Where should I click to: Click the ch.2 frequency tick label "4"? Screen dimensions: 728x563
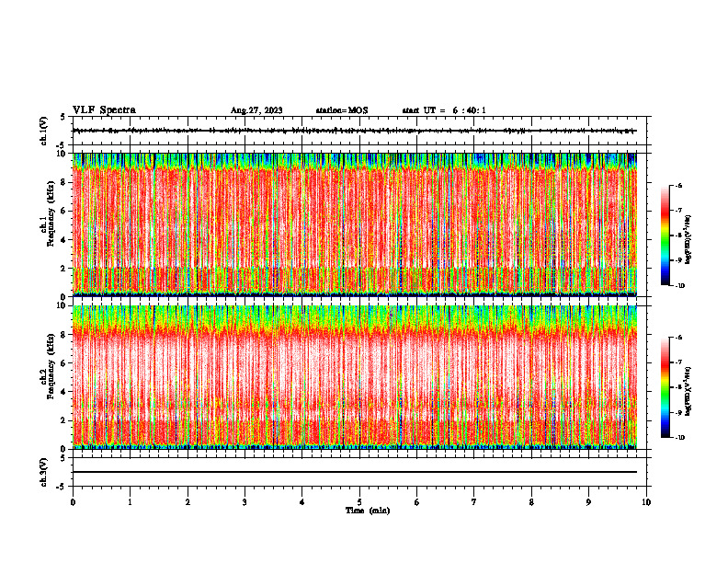point(64,392)
